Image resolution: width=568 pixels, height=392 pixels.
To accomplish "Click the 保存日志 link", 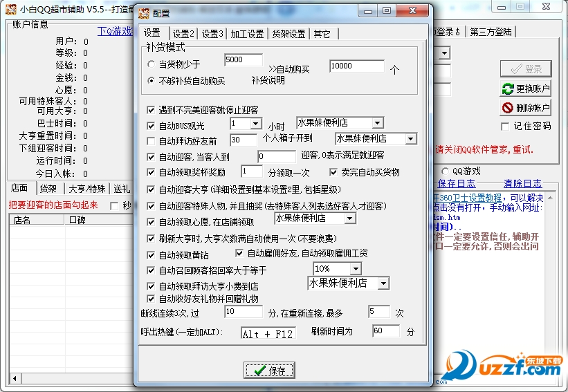I will 457,183.
